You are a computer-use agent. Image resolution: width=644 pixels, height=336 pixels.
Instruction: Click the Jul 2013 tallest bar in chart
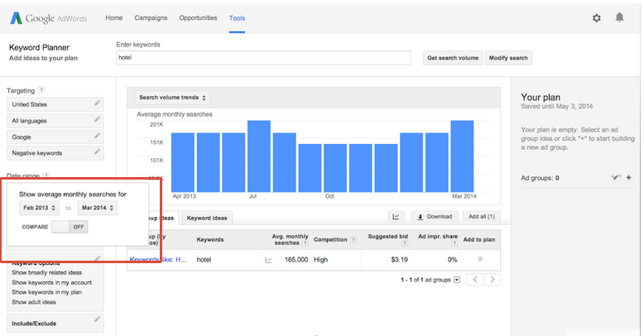point(259,156)
